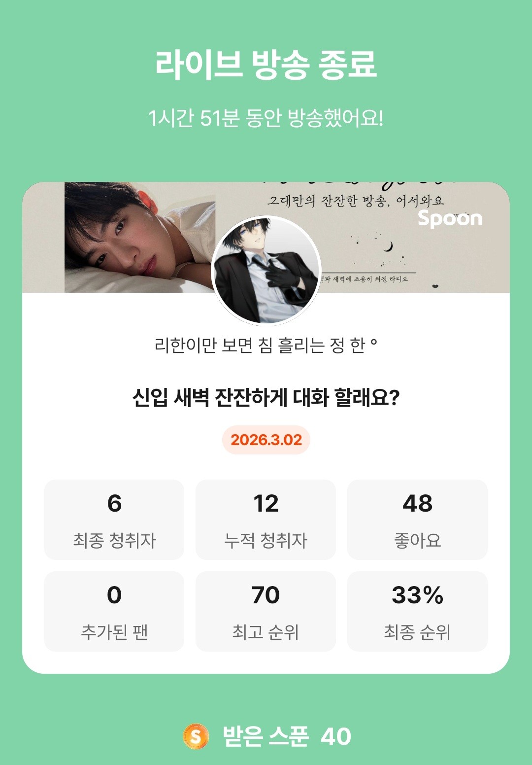Viewport: 532px width, 765px height.
Task: Tap the small heart on the banner
Action: (x=435, y=285)
